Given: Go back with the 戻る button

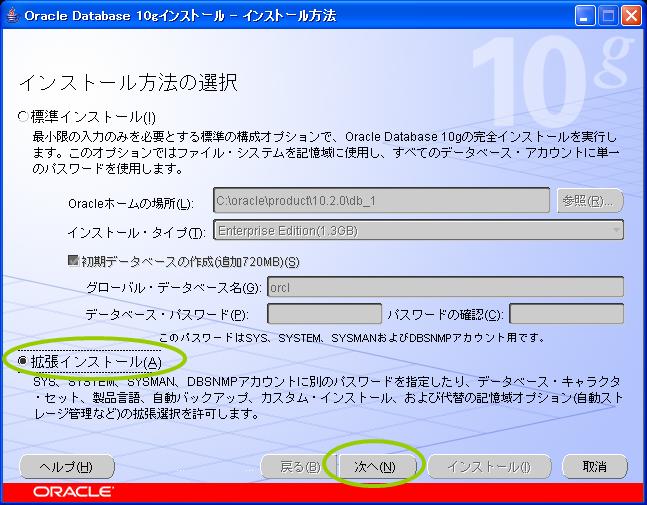Looking at the screenshot, I should click(299, 467).
